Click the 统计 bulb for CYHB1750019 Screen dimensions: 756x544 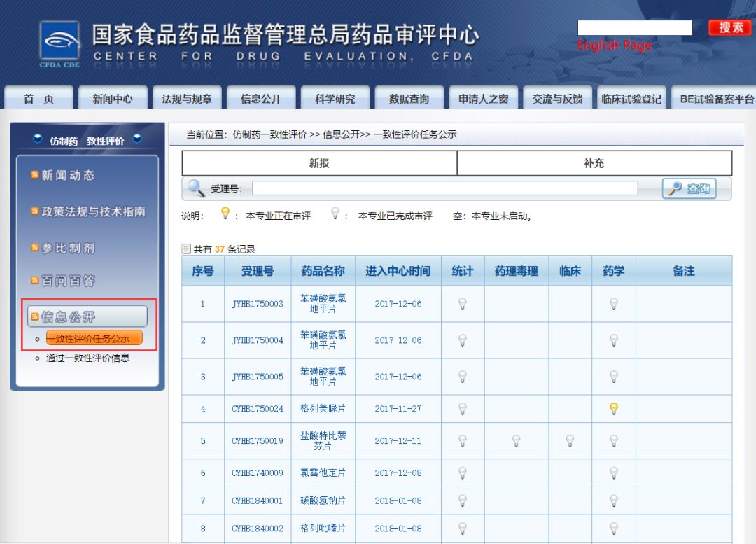click(463, 441)
